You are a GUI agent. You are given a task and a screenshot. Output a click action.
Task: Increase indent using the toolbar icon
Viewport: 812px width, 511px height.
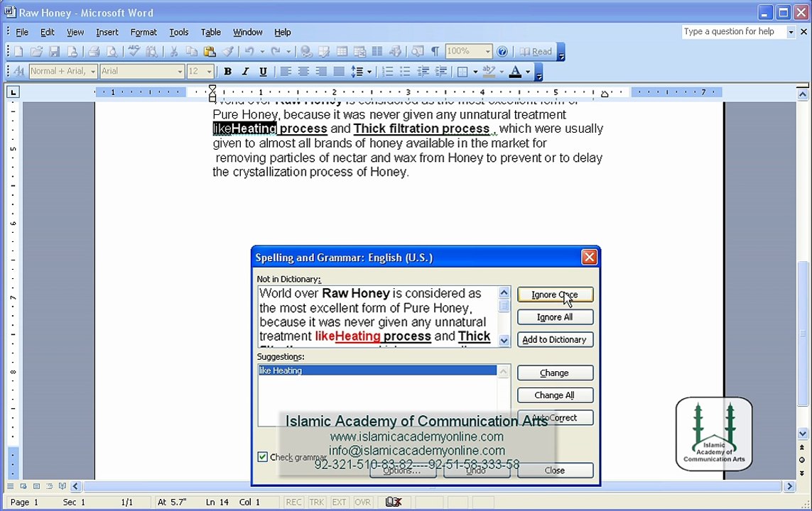tap(441, 72)
